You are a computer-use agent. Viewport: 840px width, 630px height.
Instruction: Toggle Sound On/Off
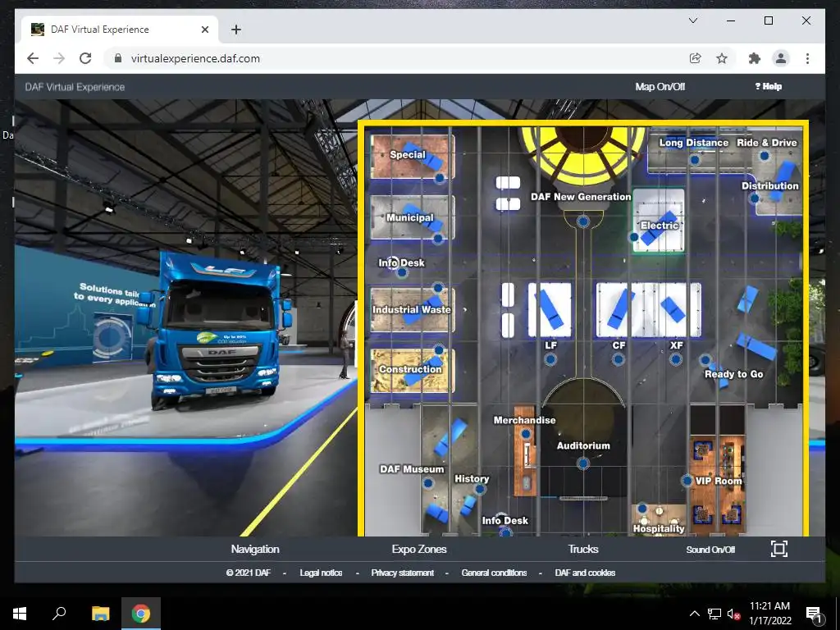[x=710, y=550]
